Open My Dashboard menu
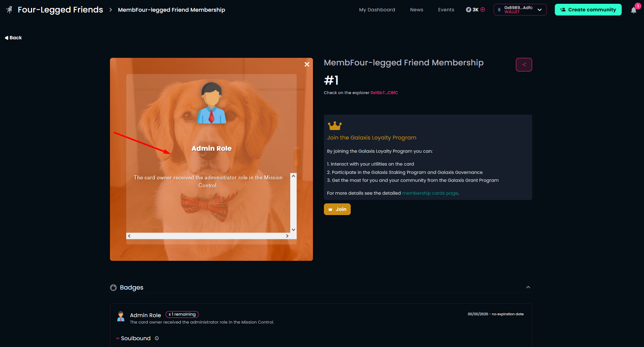Viewport: 644px width, 347px height. coord(377,10)
